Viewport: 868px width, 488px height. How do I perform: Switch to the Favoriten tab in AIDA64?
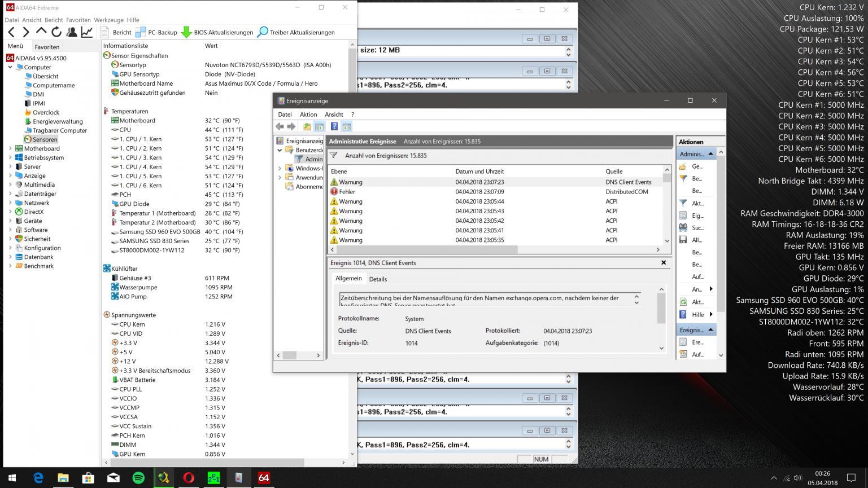point(47,47)
